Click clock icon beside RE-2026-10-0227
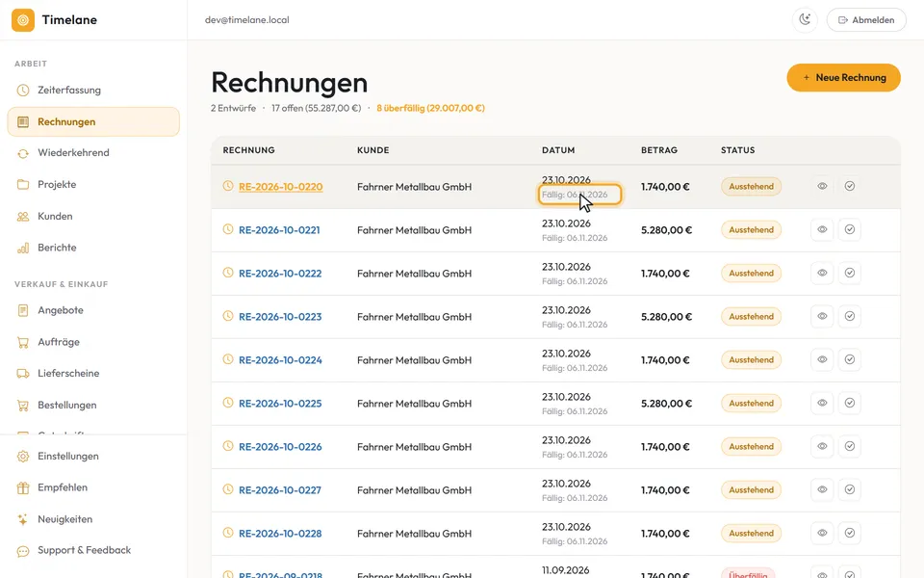 click(x=228, y=489)
